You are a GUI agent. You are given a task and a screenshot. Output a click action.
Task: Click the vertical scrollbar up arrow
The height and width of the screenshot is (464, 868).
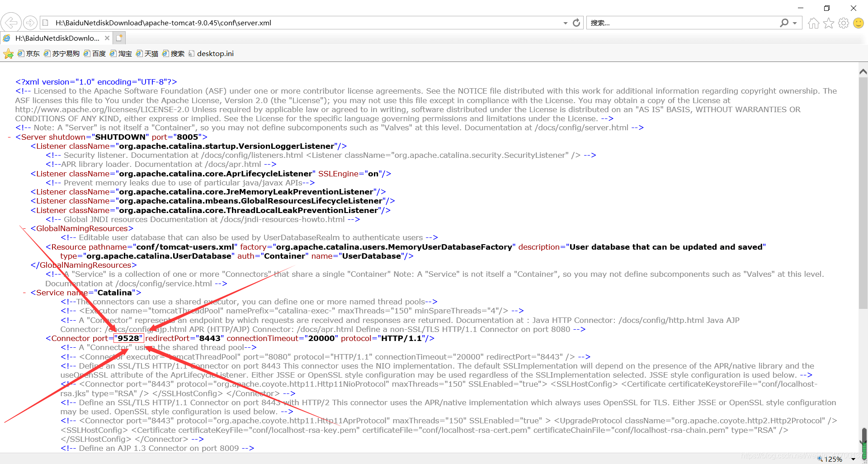tap(863, 71)
